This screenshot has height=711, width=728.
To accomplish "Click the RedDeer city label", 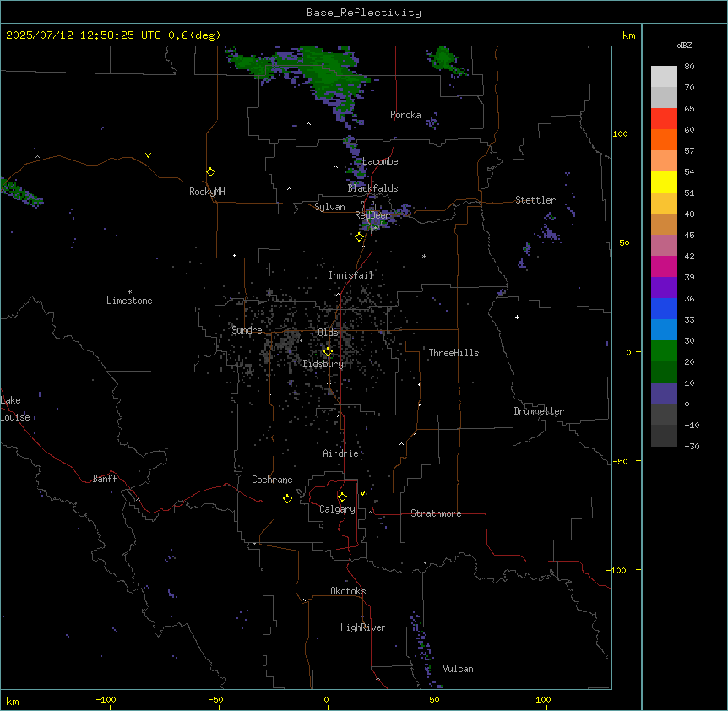I will click(x=372, y=215).
